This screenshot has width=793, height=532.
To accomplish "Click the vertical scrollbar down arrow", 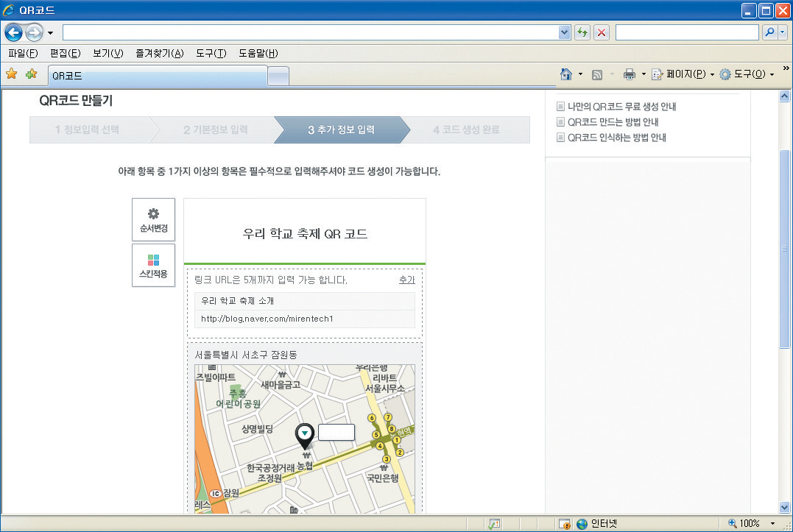I will [784, 507].
